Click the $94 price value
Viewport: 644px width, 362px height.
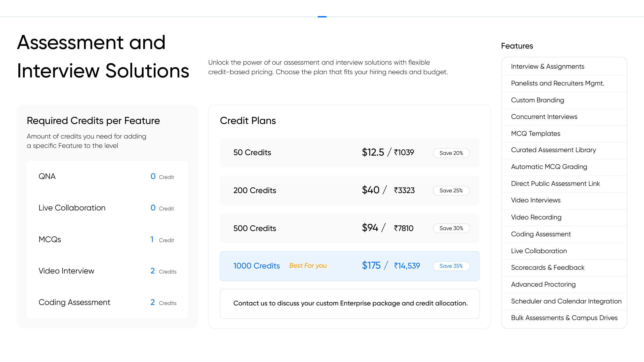pos(370,228)
